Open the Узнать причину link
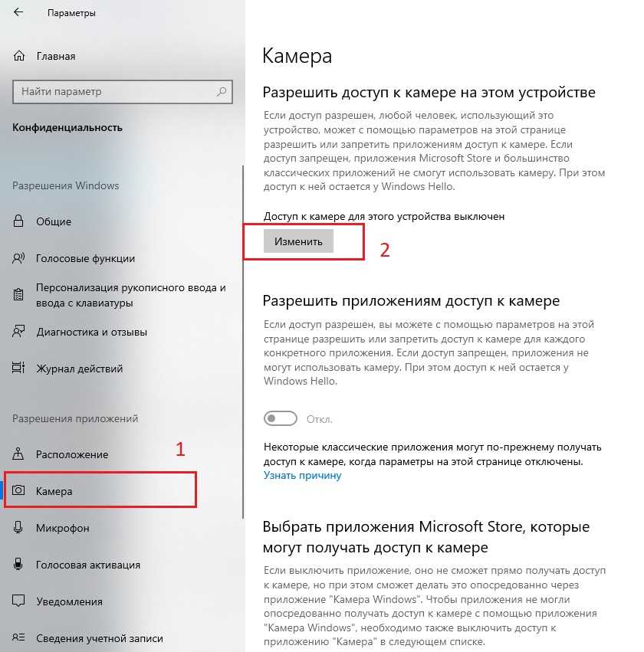 [x=302, y=475]
